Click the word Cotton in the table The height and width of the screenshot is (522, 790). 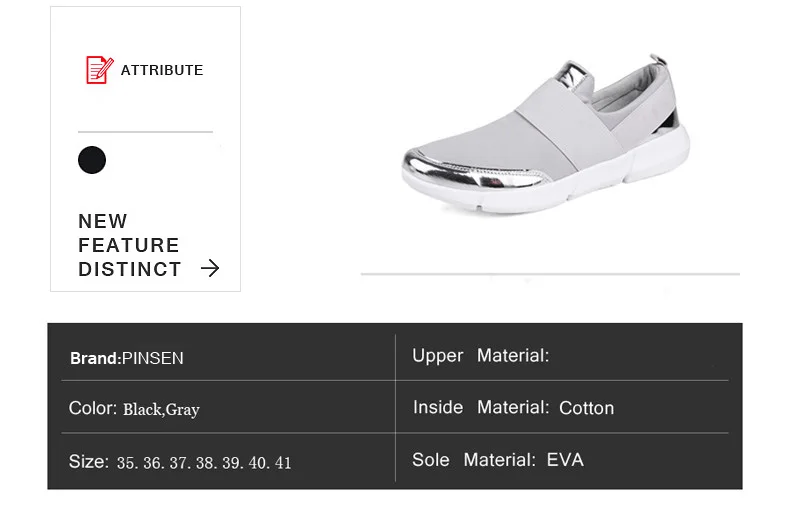click(x=587, y=408)
